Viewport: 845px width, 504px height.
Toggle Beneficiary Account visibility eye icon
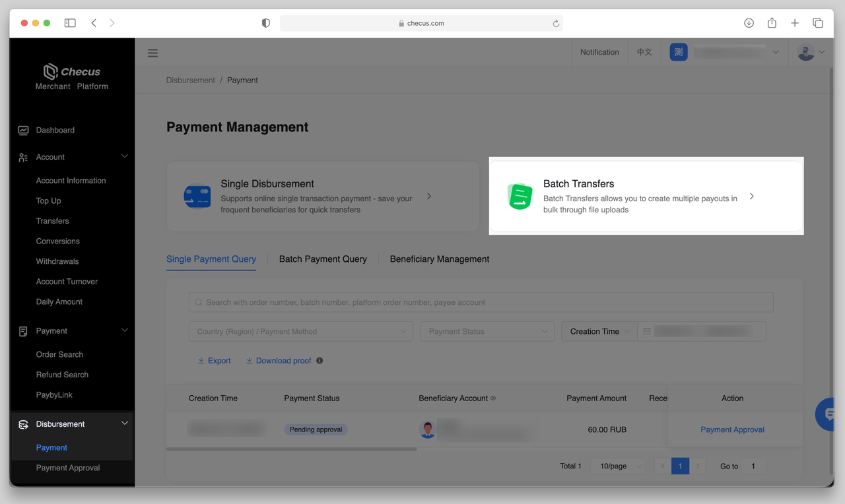[493, 398]
